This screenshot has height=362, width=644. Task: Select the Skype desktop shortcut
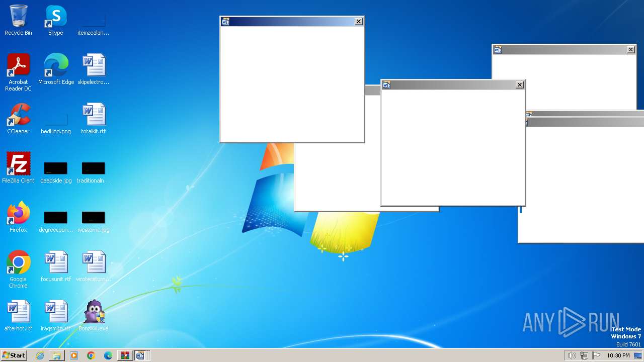56,20
